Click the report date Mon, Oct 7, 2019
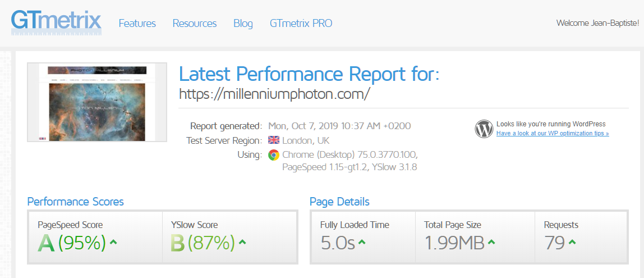This screenshot has width=644, height=278. click(x=339, y=126)
